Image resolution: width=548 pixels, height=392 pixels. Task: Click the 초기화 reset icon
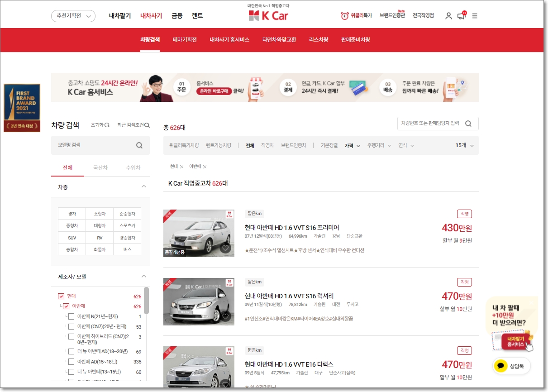click(x=107, y=125)
